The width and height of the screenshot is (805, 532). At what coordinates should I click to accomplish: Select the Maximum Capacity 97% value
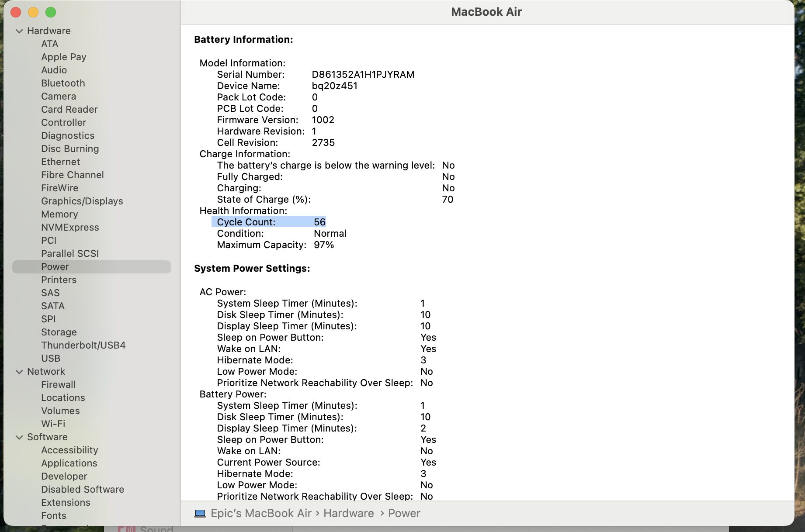pyautogui.click(x=324, y=245)
